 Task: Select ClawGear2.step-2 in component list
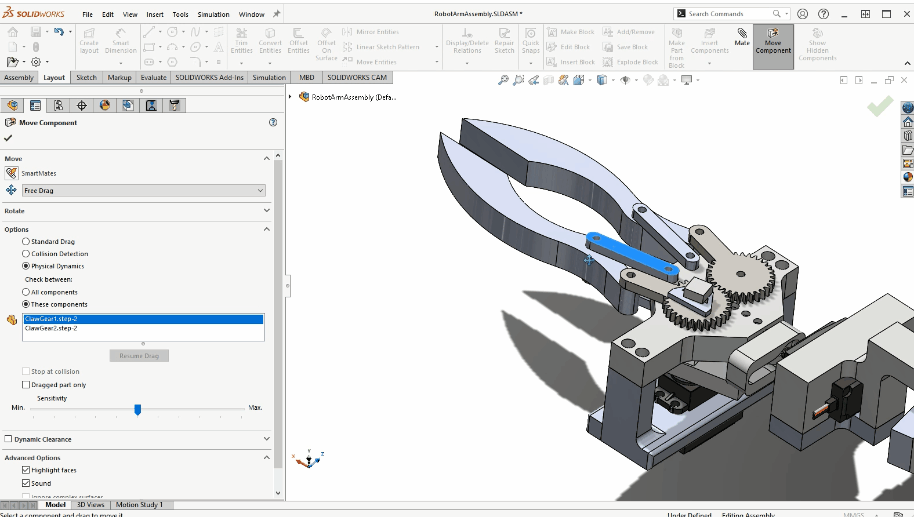coord(143,328)
